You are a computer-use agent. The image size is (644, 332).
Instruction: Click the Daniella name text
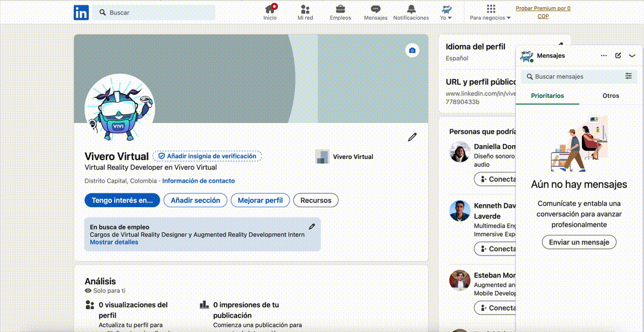click(x=495, y=146)
